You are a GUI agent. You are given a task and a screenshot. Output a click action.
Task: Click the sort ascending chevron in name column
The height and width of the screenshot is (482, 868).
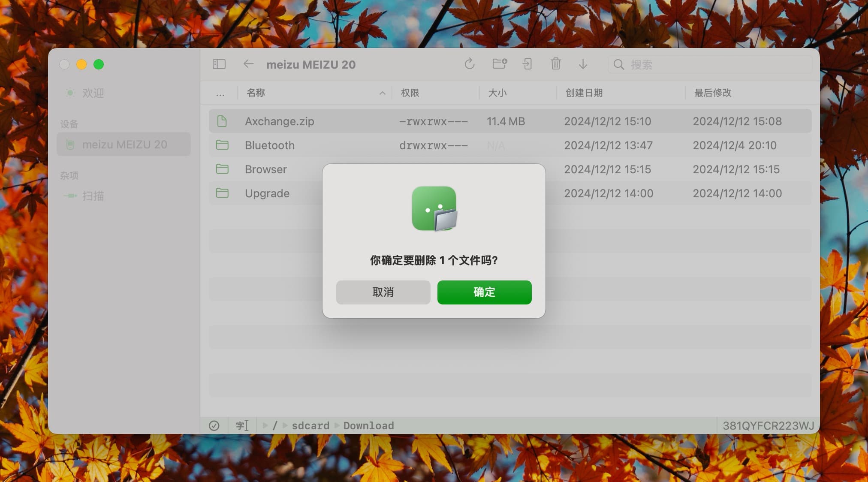pyautogui.click(x=382, y=93)
